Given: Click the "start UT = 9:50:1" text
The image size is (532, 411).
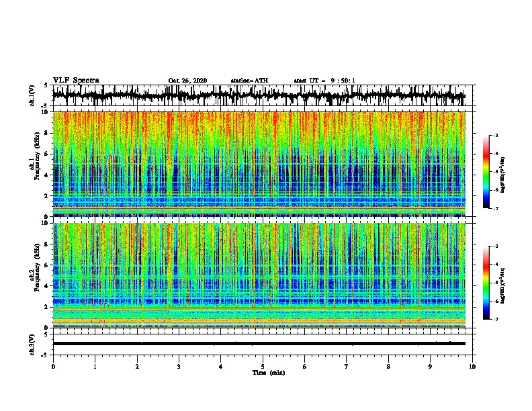Looking at the screenshot, I should (x=324, y=81).
